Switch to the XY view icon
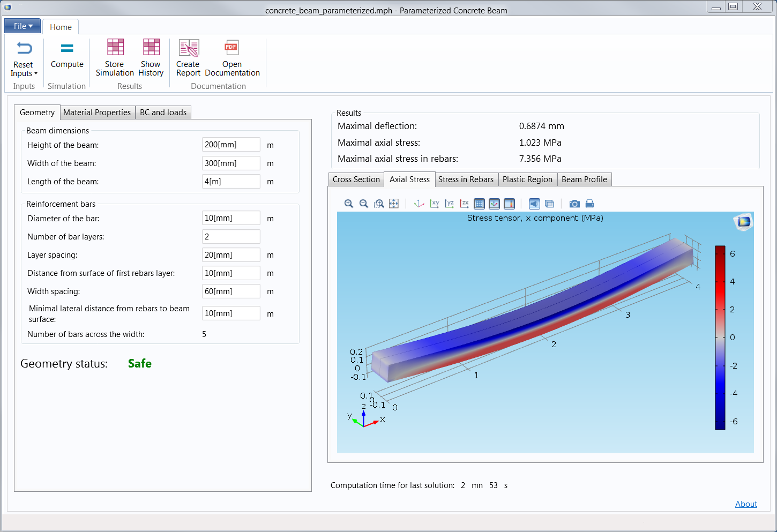This screenshot has width=777, height=532. point(435,204)
